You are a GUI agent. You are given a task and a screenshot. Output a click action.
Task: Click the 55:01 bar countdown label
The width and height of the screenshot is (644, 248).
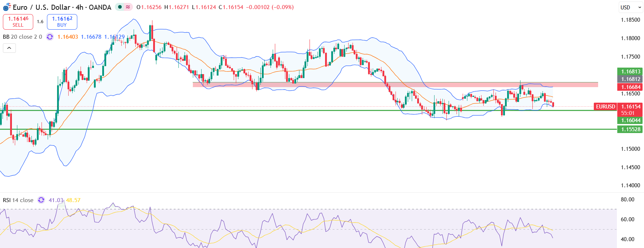pyautogui.click(x=628, y=113)
